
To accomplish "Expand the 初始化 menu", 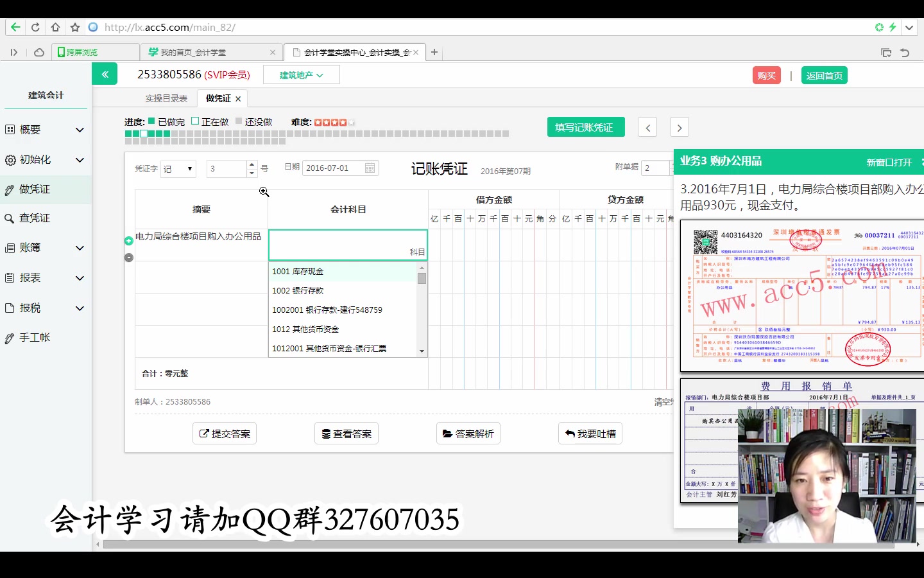I will 46,159.
